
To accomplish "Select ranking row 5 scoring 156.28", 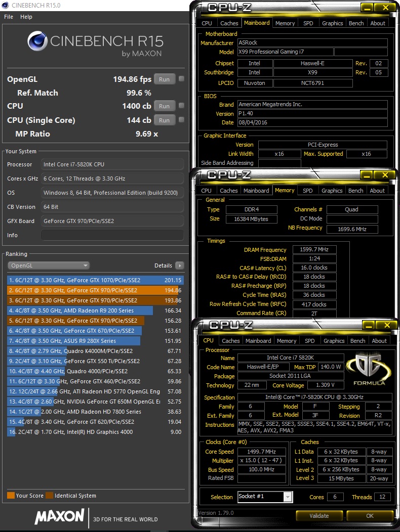I will [x=96, y=321].
